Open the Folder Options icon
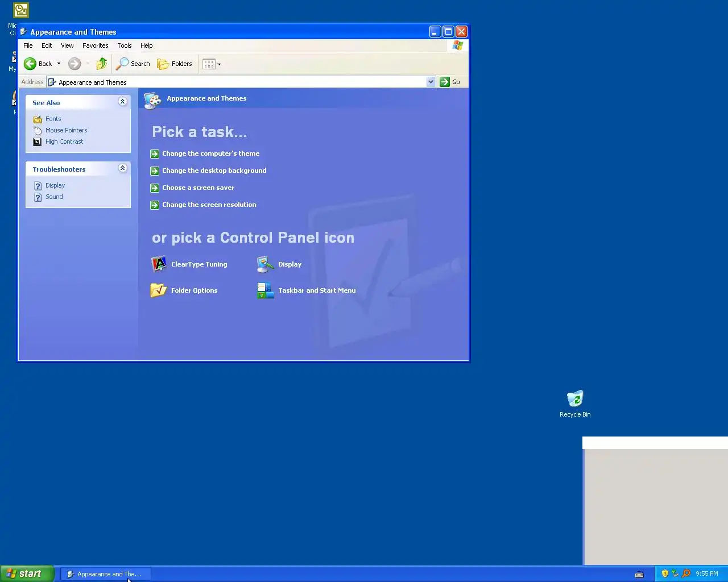 click(159, 290)
